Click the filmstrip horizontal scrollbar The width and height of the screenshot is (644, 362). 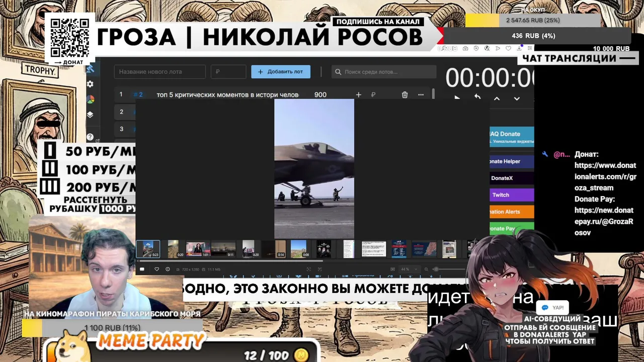(x=230, y=260)
